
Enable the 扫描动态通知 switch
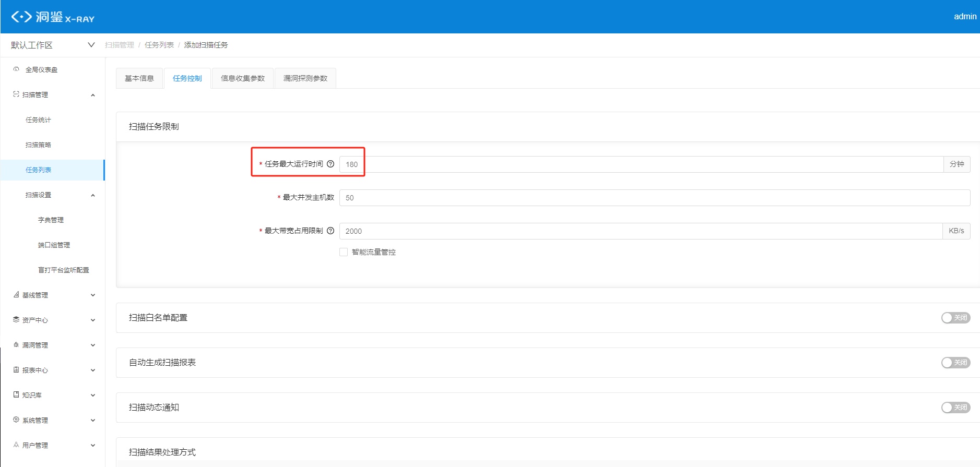pyautogui.click(x=955, y=408)
